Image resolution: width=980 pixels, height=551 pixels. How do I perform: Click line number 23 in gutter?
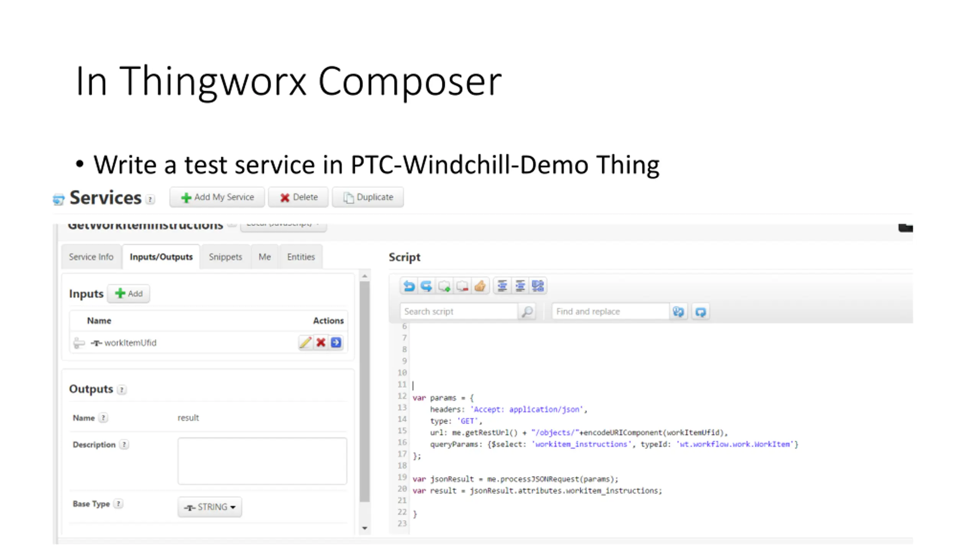tap(402, 523)
